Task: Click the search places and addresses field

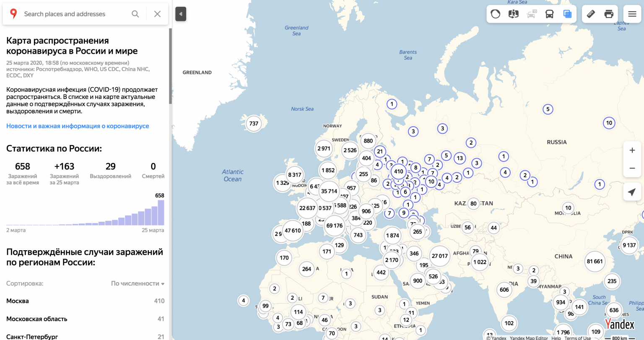Action: [71, 14]
